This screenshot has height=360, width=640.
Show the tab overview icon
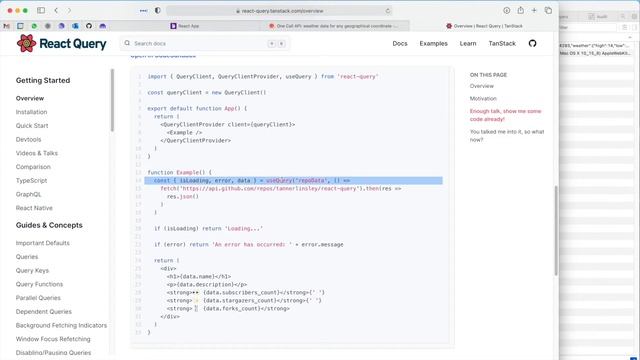(x=548, y=11)
